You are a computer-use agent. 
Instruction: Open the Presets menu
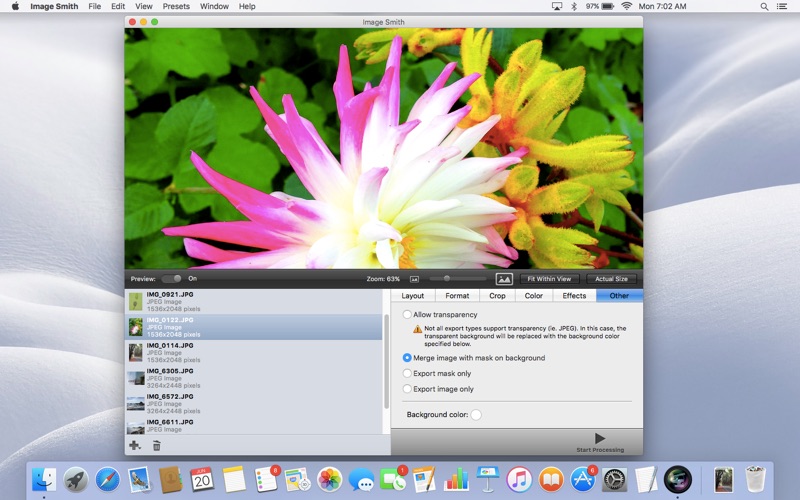tap(176, 6)
